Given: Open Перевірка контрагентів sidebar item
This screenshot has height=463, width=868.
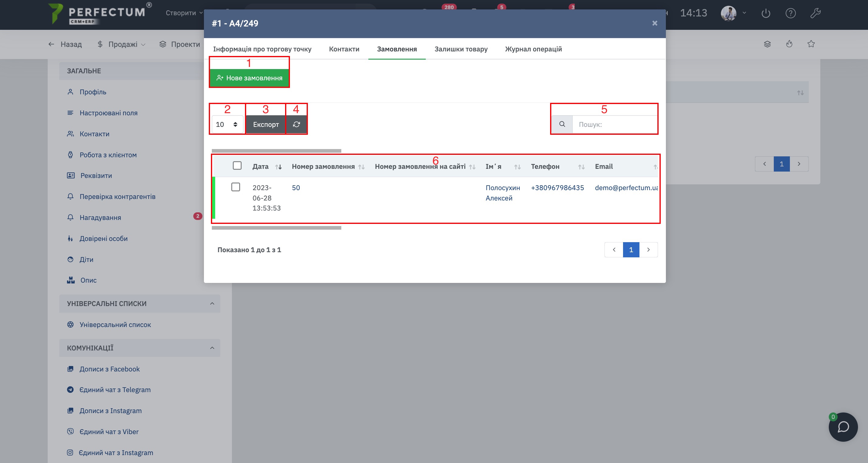Looking at the screenshot, I should 117,197.
